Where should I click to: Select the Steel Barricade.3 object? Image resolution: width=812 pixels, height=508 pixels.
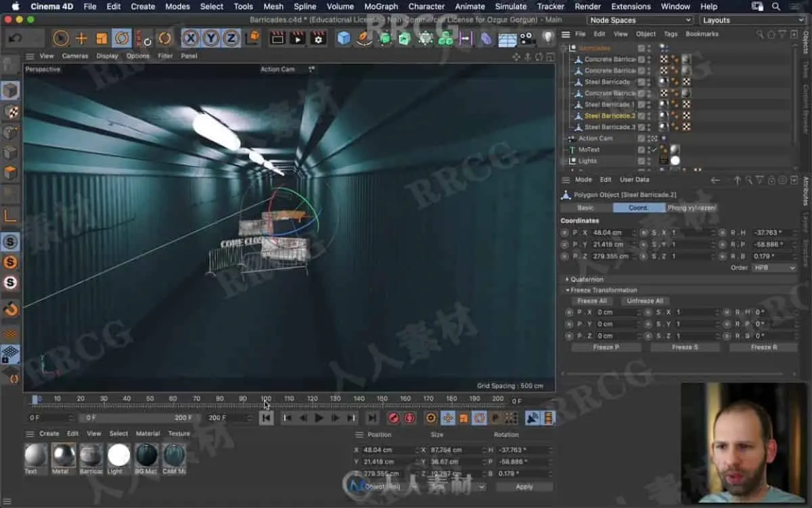610,127
